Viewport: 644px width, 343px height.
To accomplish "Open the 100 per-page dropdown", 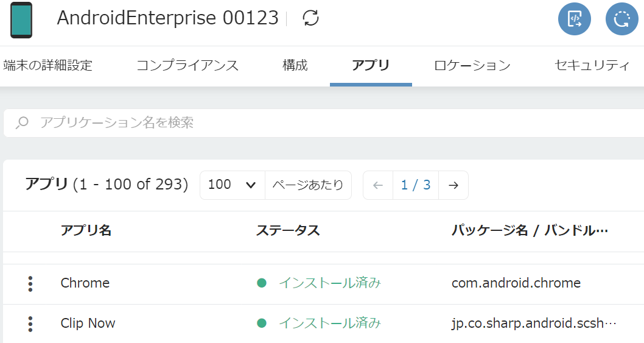I will tap(232, 185).
